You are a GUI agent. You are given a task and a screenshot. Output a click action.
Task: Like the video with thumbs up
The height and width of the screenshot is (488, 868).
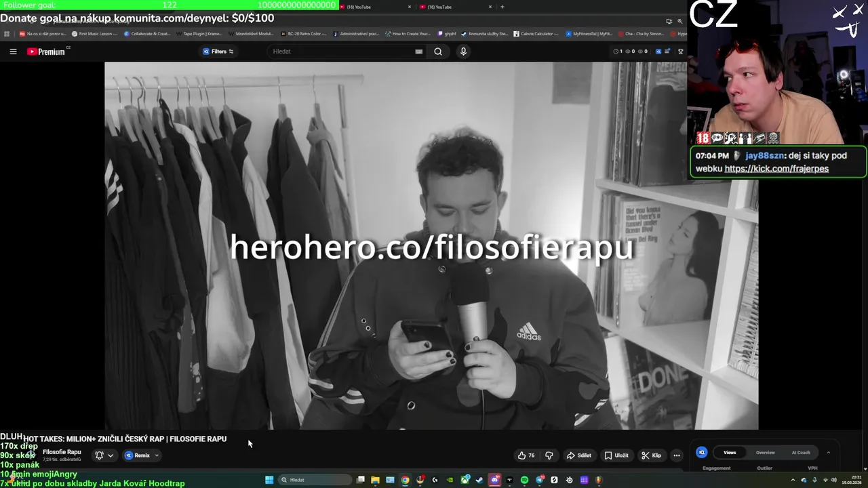click(526, 455)
